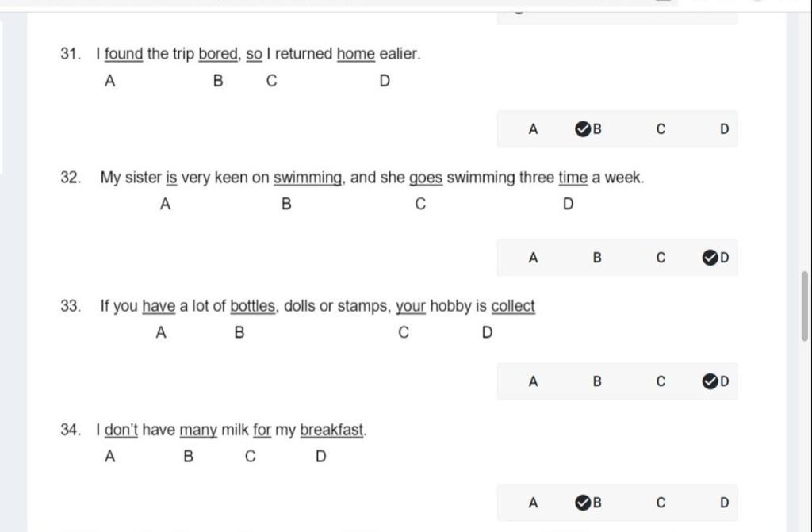812x532 pixels.
Task: Pick answer C for question 32
Action: click(x=661, y=258)
